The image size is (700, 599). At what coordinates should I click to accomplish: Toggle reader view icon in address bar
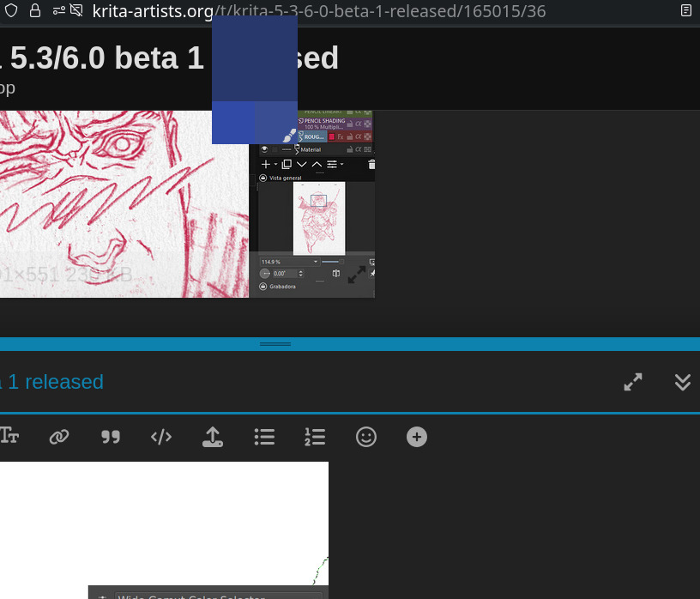click(x=686, y=10)
